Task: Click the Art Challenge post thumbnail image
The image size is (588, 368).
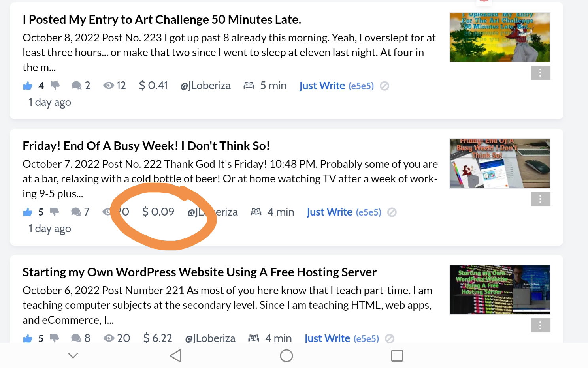Action: coord(500,37)
